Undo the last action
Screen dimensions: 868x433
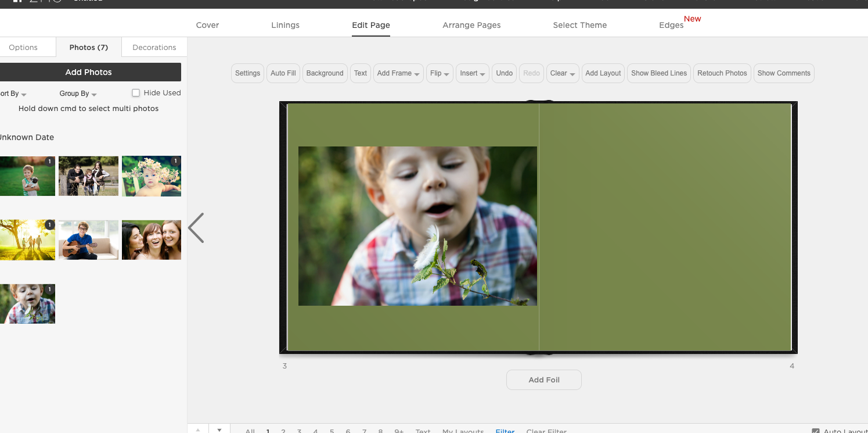click(x=505, y=73)
